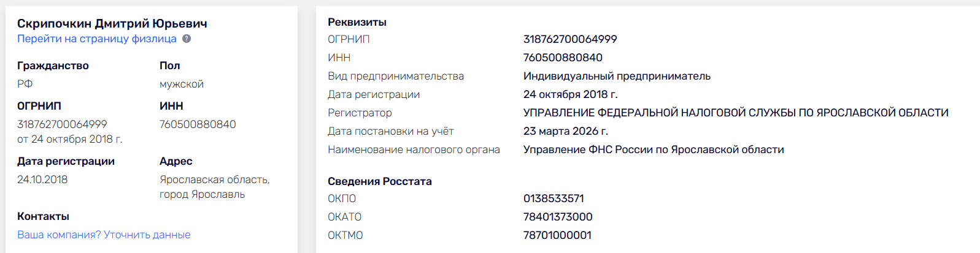Viewport: 980px width, 253px height.
Task: Click the registration date 24.10.2018
Action: (42, 179)
